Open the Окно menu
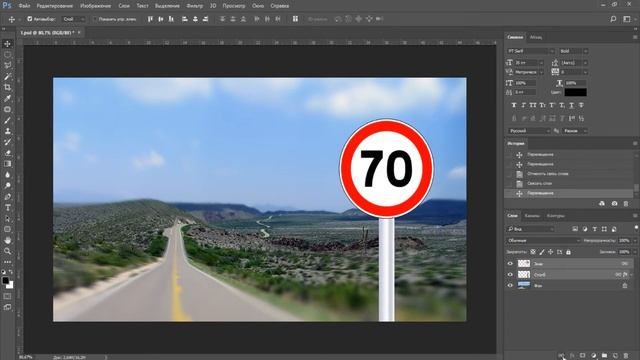 258,6
